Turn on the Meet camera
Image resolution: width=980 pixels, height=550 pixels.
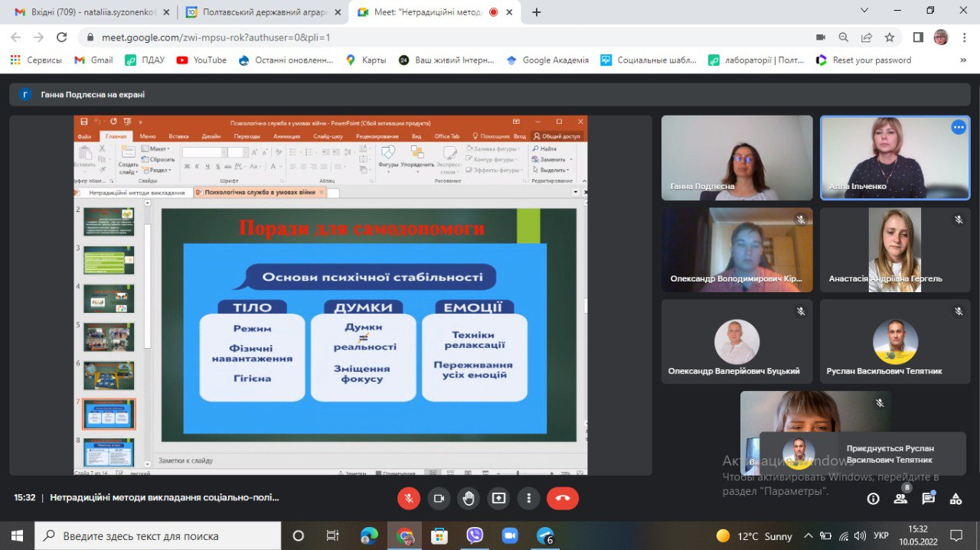[439, 498]
